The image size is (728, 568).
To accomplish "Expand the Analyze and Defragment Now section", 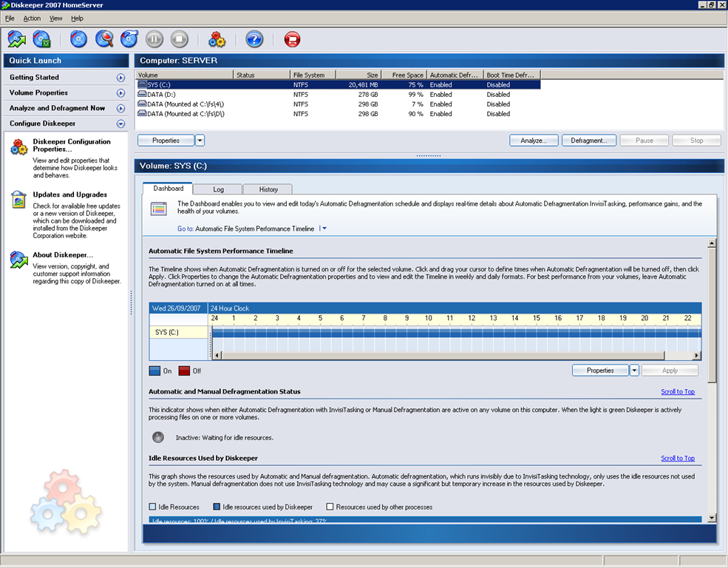I will (120, 108).
